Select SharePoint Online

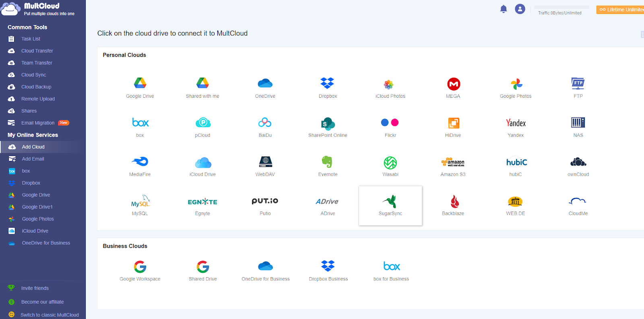point(328,123)
